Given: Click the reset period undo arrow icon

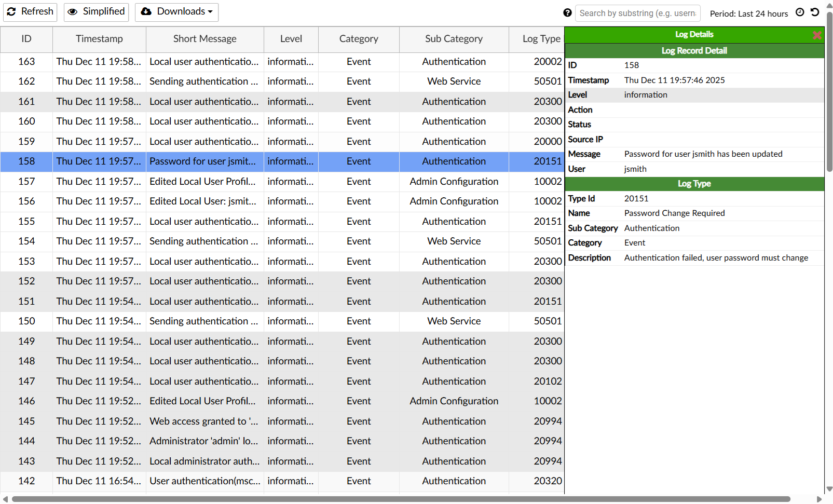Looking at the screenshot, I should [x=815, y=12].
